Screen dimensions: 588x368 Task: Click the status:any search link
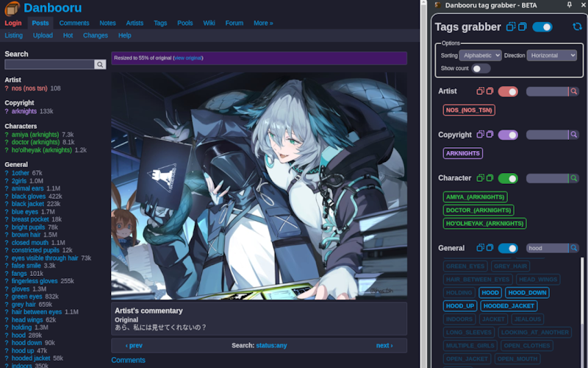click(x=271, y=345)
